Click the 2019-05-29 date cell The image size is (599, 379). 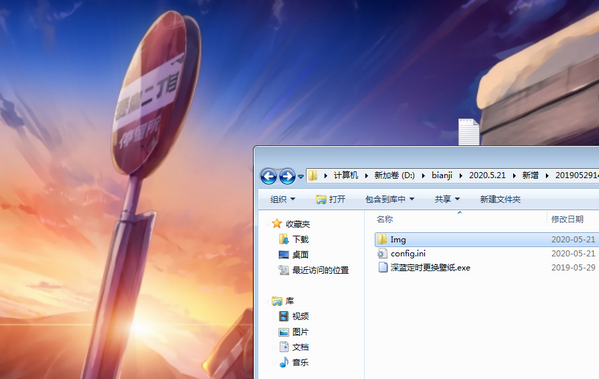click(573, 267)
